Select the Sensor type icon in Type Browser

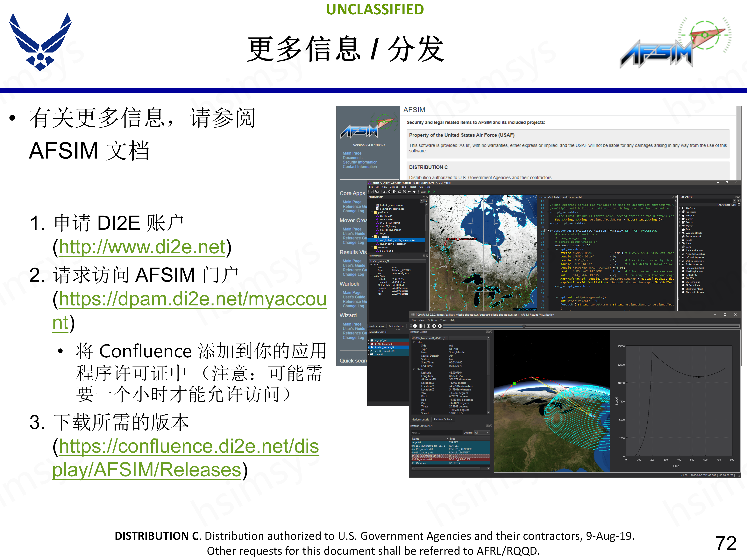(x=683, y=222)
